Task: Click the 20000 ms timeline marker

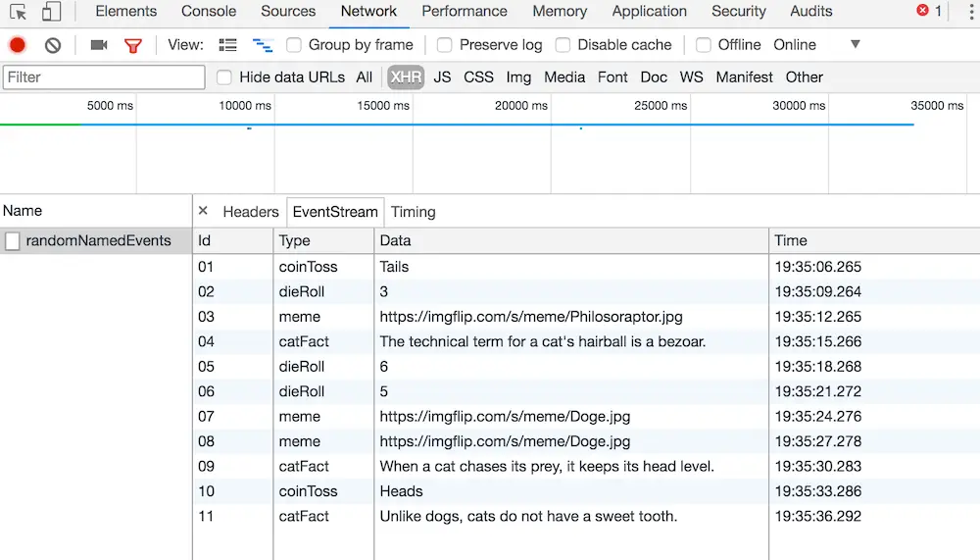Action: pyautogui.click(x=520, y=106)
